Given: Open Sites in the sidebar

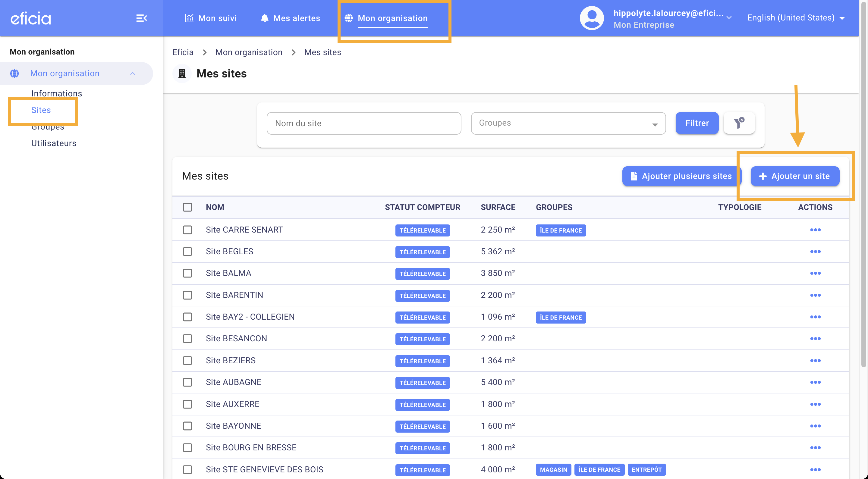Looking at the screenshot, I should pyautogui.click(x=41, y=110).
